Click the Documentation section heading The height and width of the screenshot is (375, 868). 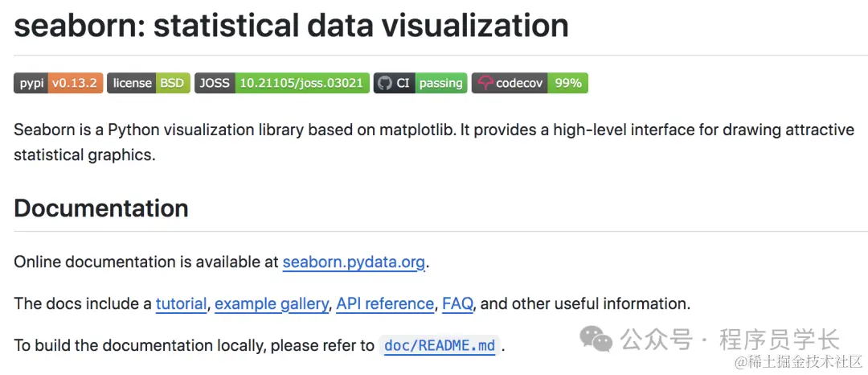pos(100,208)
